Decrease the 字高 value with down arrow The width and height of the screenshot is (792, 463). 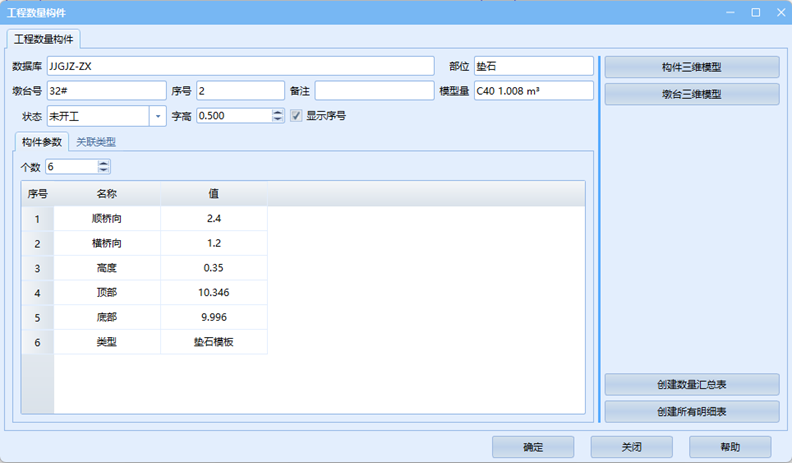[x=278, y=119]
